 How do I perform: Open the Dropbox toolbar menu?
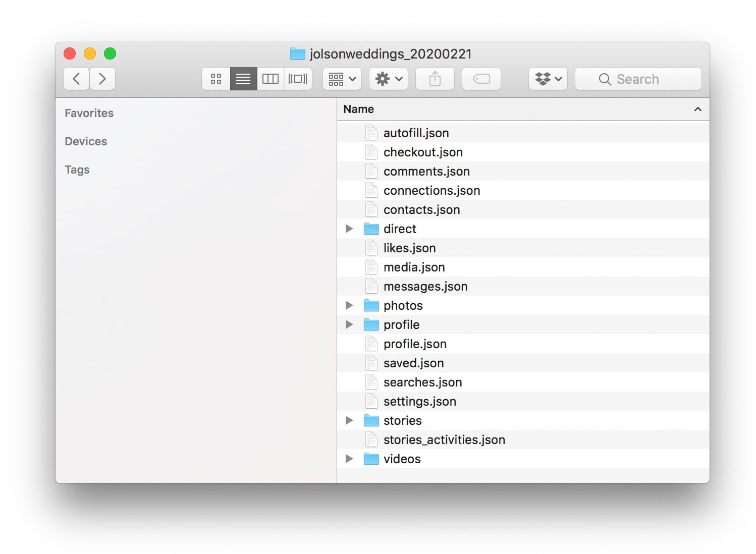pyautogui.click(x=548, y=79)
